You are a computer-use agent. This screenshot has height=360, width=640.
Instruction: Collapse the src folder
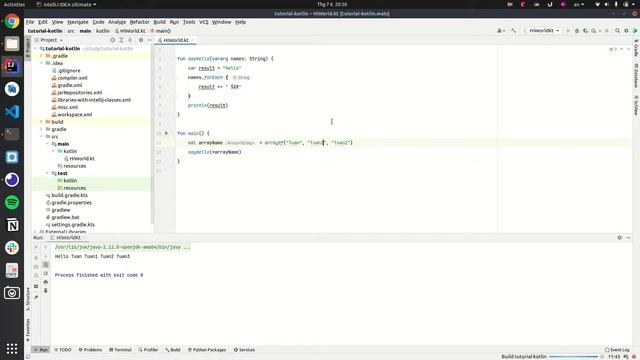(x=42, y=137)
